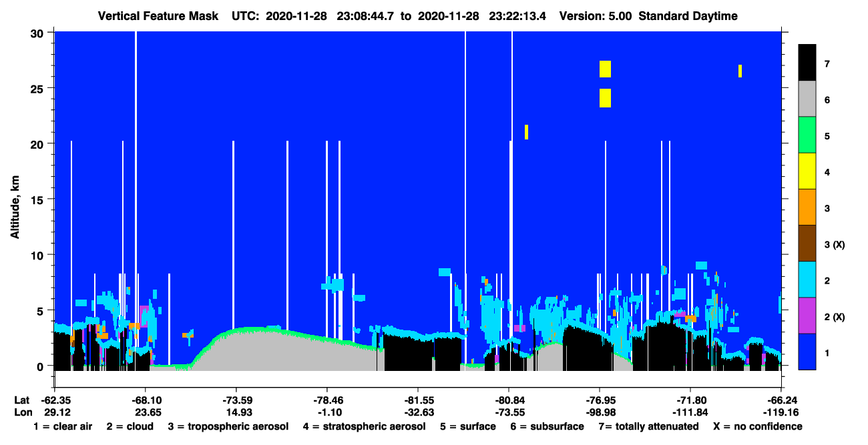Image resolution: width=868 pixels, height=445 pixels.
Task: Select the gray class 6 colorbar swatch
Action: (x=807, y=99)
